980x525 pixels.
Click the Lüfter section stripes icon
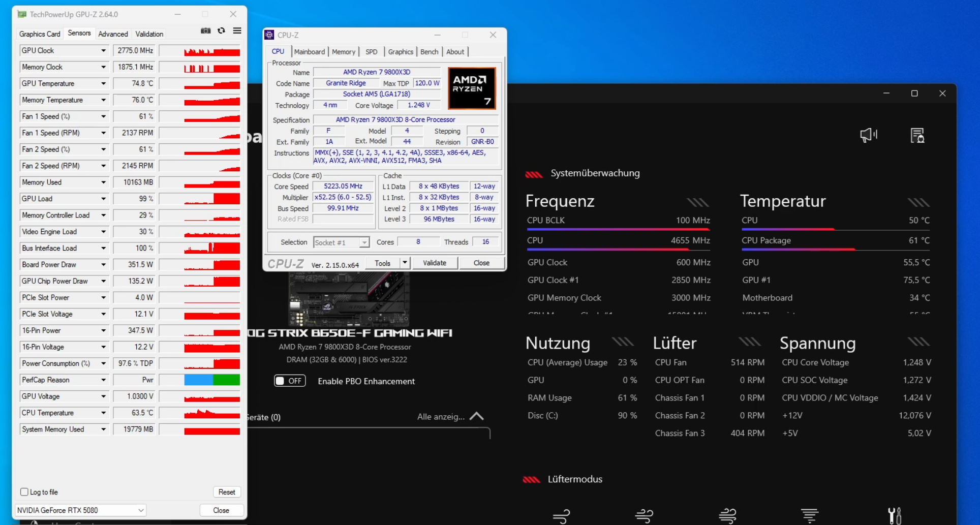click(750, 342)
